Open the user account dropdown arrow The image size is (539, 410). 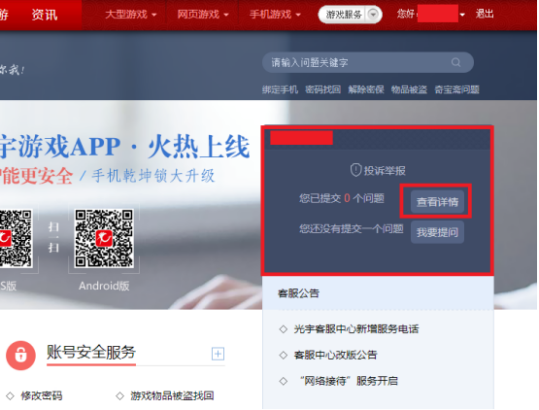(x=462, y=15)
